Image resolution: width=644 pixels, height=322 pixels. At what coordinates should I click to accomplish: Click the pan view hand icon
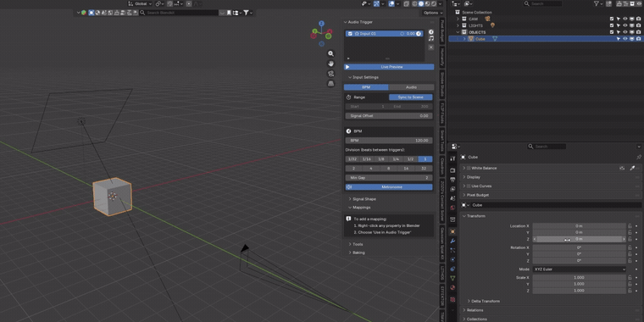click(330, 64)
